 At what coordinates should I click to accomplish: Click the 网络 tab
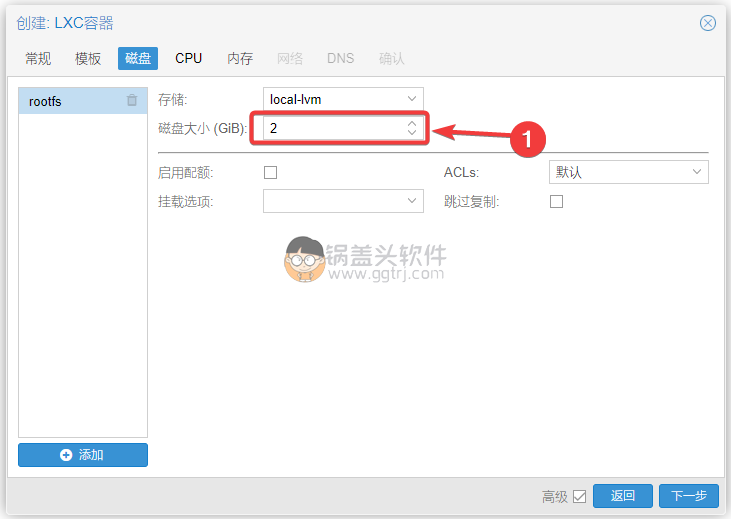[290, 59]
